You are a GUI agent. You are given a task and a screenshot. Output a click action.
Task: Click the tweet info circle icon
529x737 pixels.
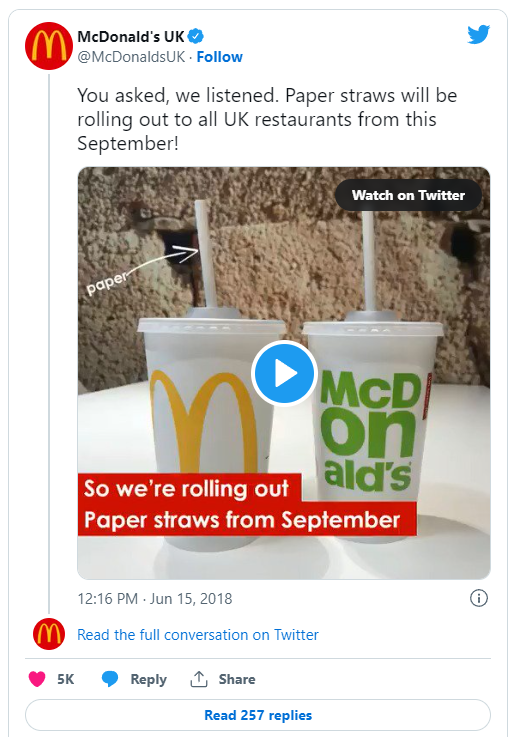[479, 598]
